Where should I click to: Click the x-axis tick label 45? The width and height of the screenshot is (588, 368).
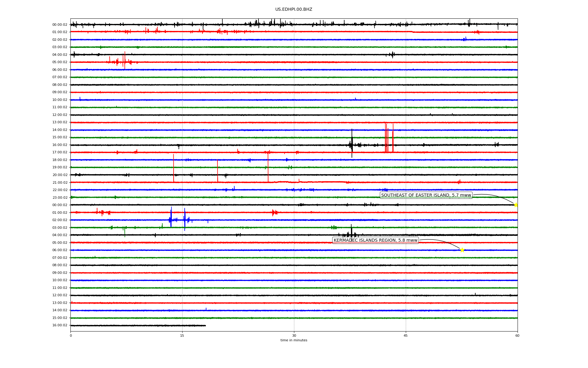pos(405,335)
